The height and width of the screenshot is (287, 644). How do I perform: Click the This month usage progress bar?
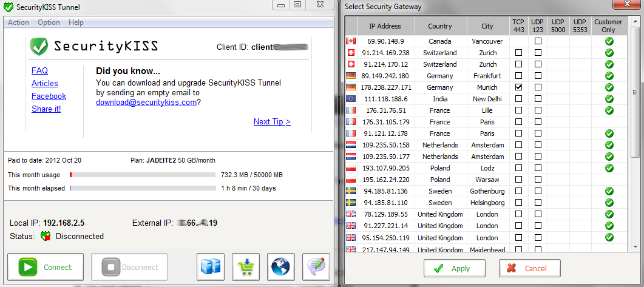143,175
